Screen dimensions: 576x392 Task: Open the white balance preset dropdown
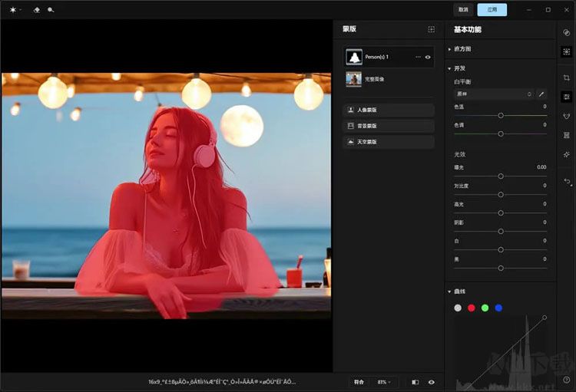pos(493,94)
